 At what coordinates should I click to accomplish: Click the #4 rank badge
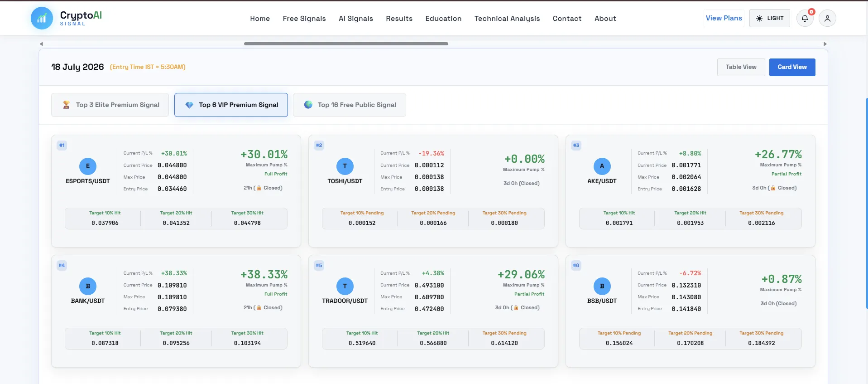pyautogui.click(x=62, y=266)
